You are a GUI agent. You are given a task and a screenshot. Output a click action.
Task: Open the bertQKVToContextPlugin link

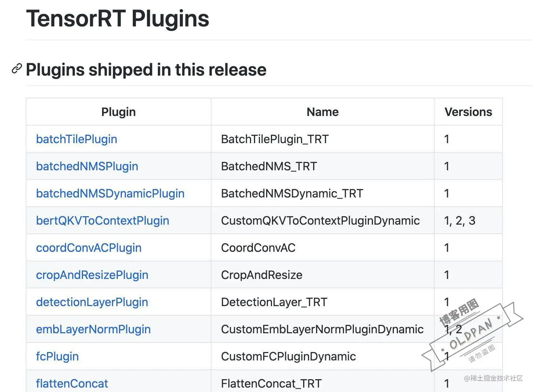click(x=103, y=221)
